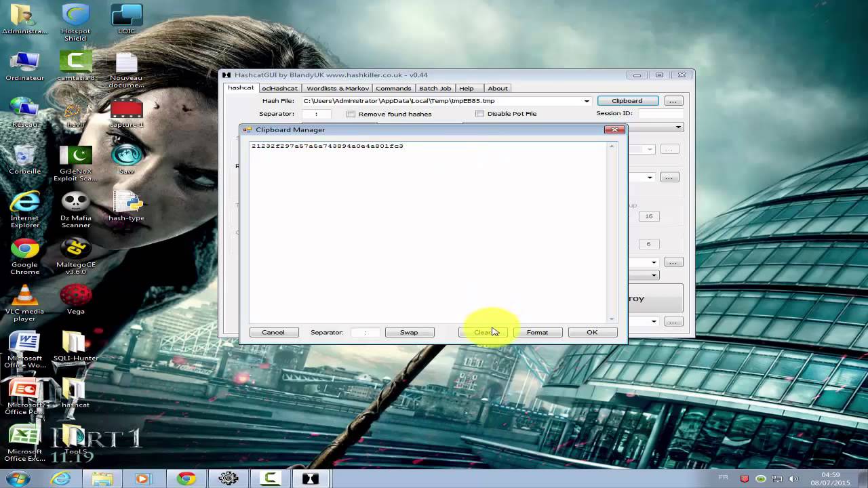The height and width of the screenshot is (488, 868).
Task: Switch to the Camtasia taskbar item
Action: point(270,478)
